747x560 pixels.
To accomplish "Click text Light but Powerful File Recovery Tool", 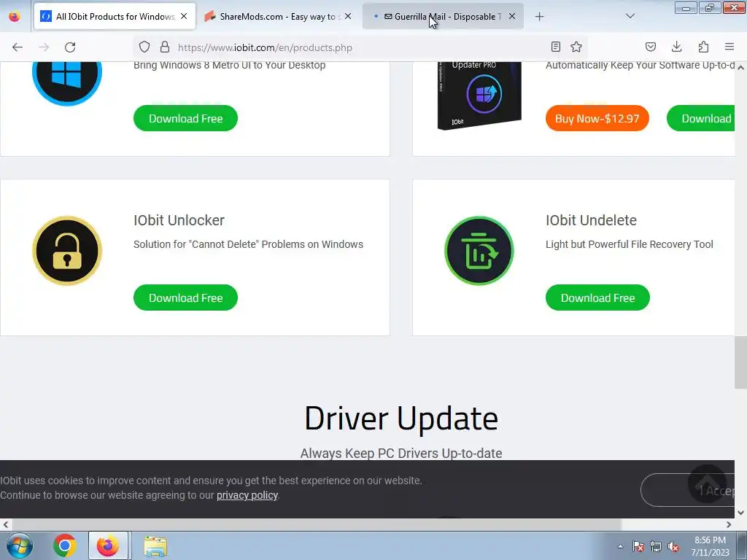I will 630,244.
